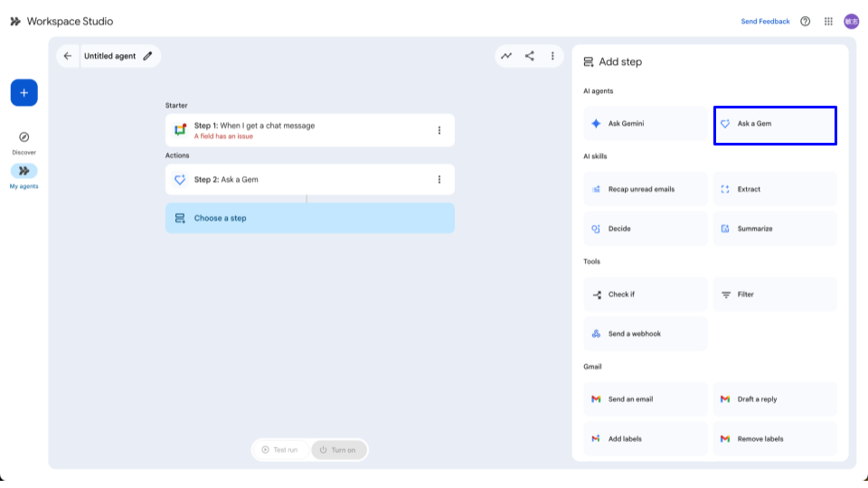868x488 pixels.
Task: Add the Send a webhook tool
Action: coord(646,333)
